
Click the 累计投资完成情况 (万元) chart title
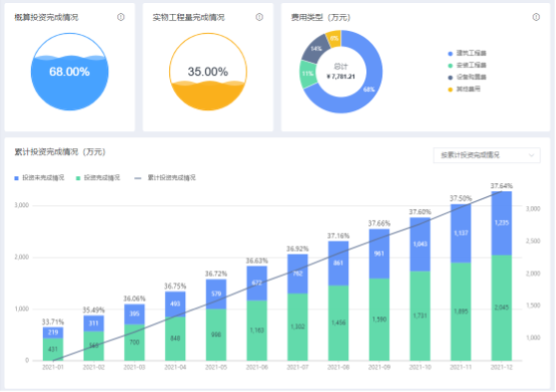pos(60,152)
